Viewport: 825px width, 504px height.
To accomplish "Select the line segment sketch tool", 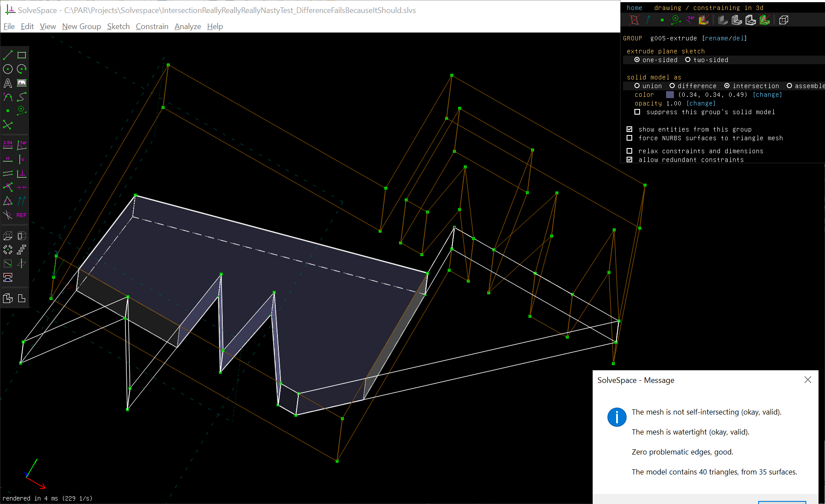I will [x=8, y=55].
